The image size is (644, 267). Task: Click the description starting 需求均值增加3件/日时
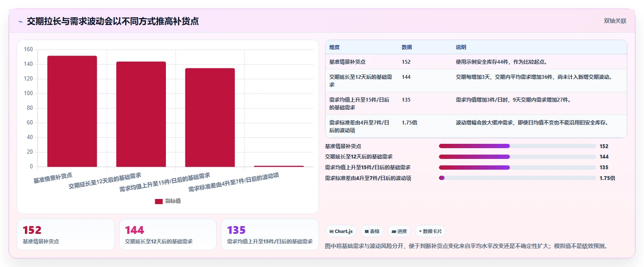pyautogui.click(x=513, y=100)
